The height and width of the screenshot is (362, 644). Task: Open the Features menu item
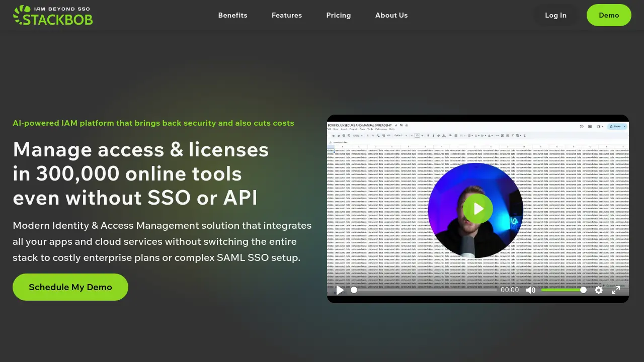point(287,15)
